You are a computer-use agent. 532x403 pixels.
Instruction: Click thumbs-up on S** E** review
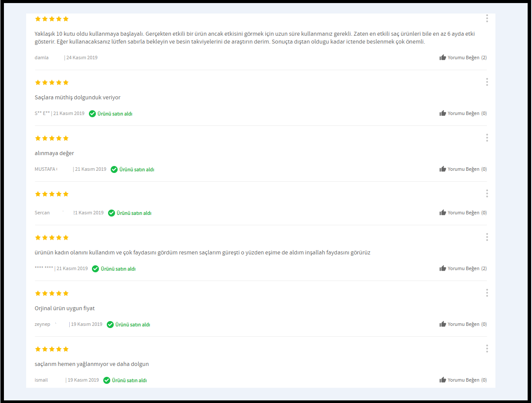pos(443,113)
